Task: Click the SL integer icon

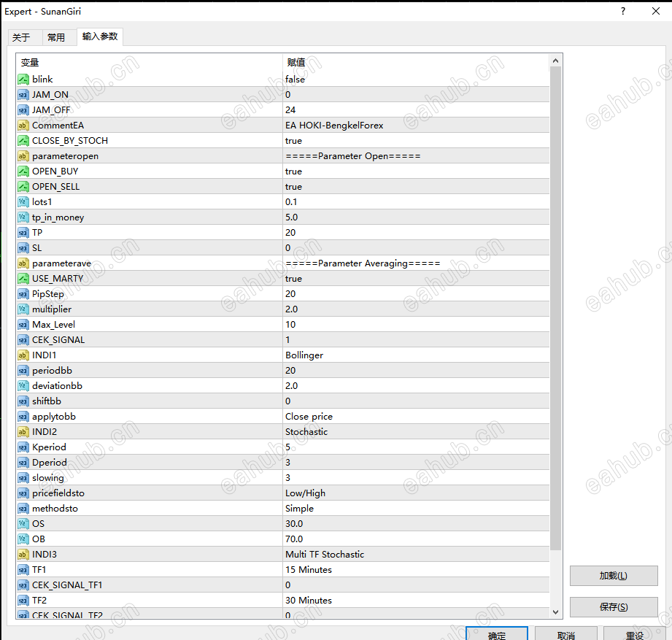Action: [x=23, y=248]
